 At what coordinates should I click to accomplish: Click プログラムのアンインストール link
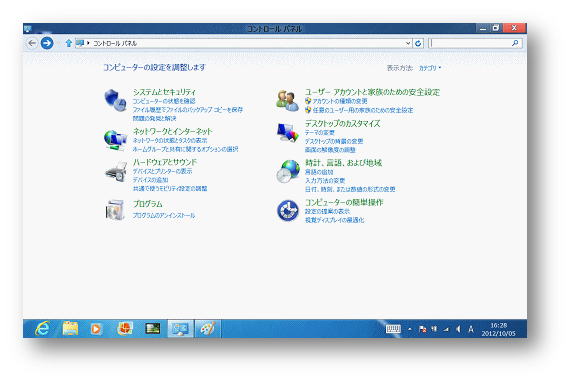click(164, 215)
